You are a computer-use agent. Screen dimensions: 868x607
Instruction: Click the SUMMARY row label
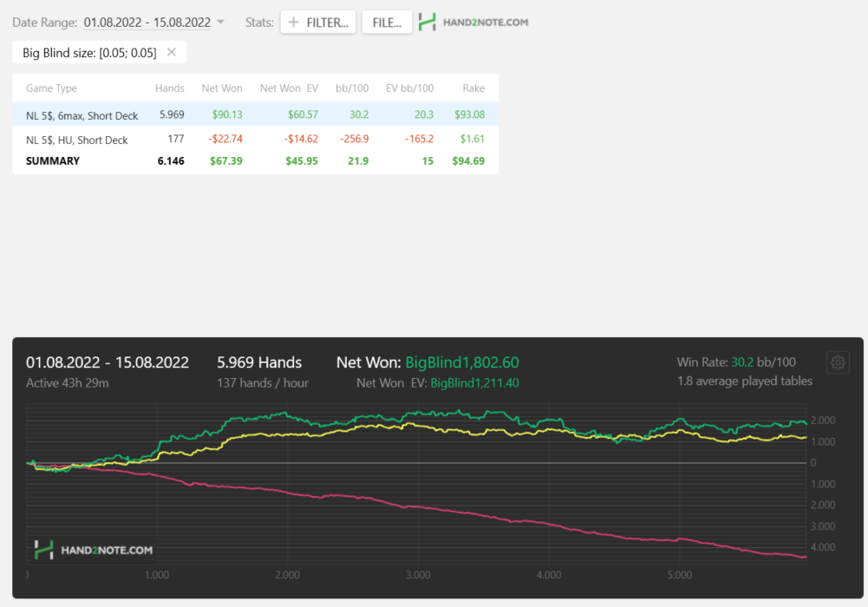point(53,161)
